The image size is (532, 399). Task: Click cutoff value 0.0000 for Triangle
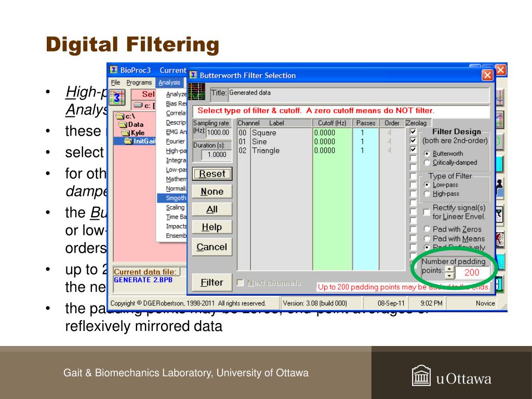325,150
